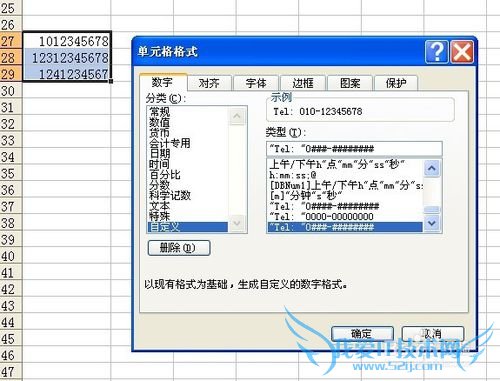Select row 35 header
The image size is (500, 381).
pyautogui.click(x=11, y=173)
